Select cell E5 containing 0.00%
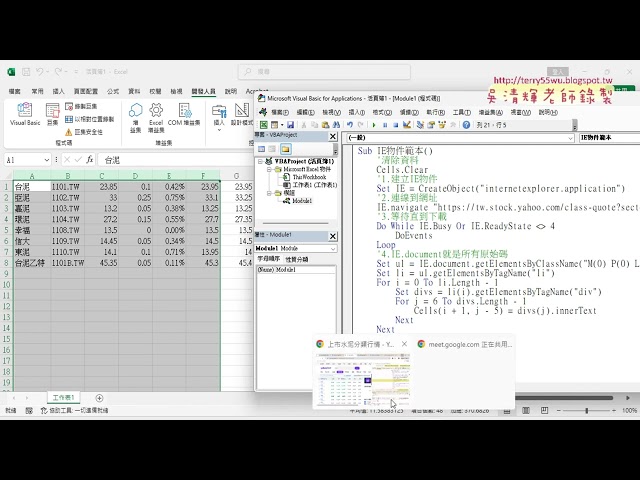The image size is (640, 480). [169, 230]
